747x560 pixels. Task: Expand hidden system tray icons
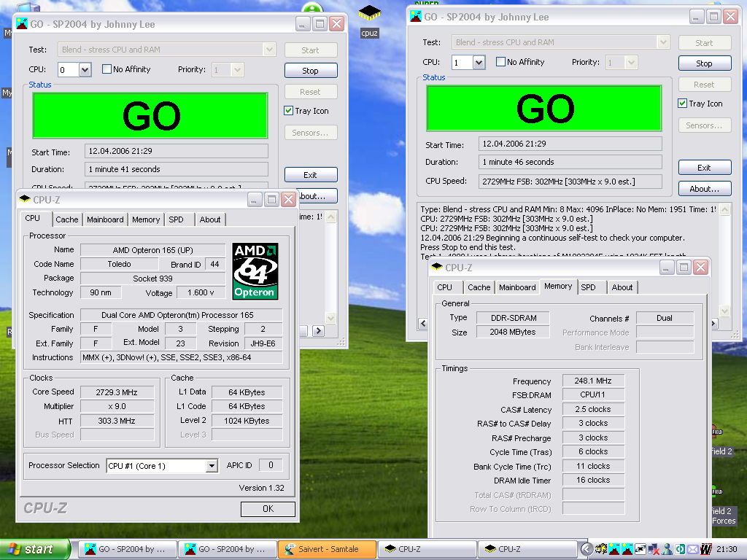coord(587,549)
